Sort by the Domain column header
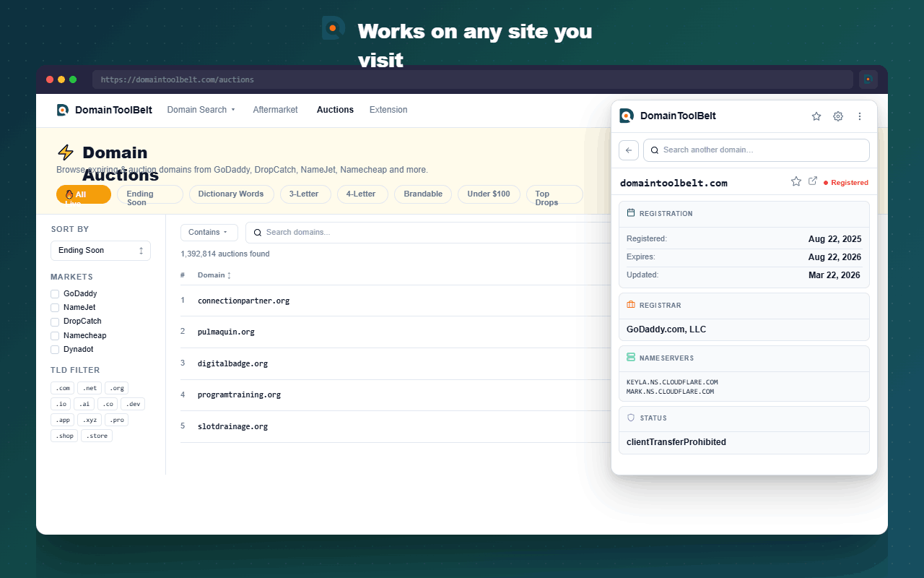 pyautogui.click(x=214, y=275)
